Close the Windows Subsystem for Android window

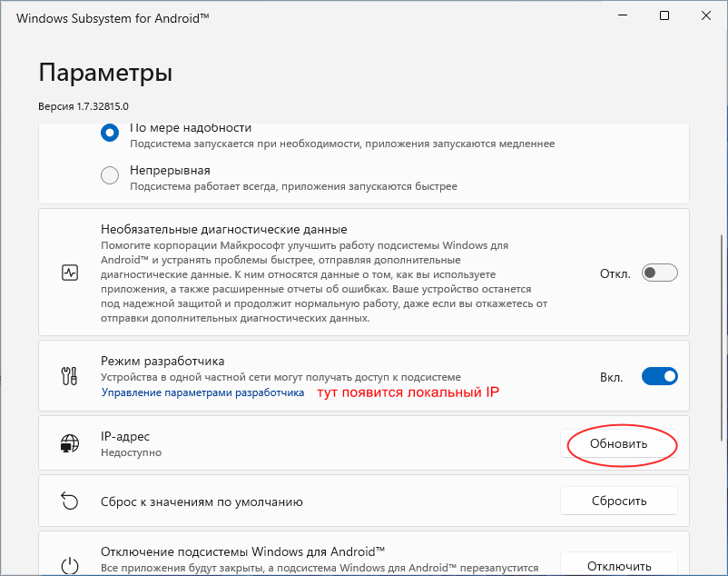[x=706, y=15]
